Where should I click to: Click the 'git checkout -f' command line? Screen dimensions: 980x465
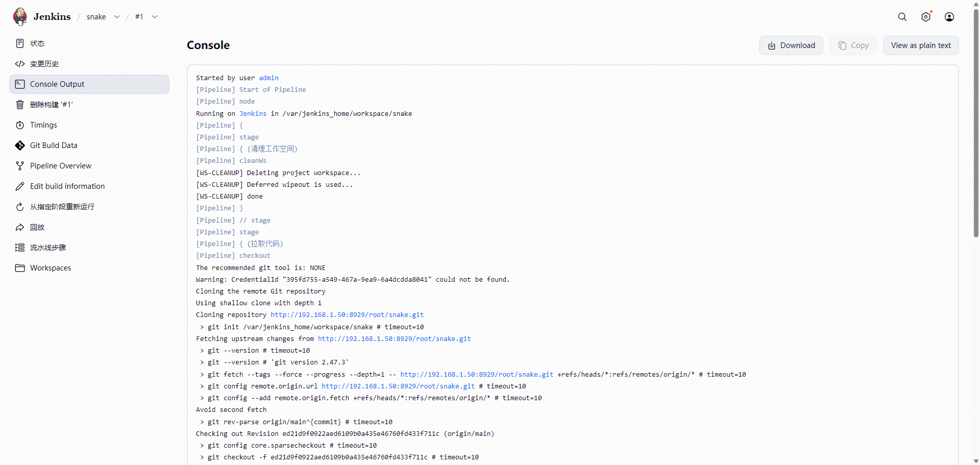[x=339, y=457]
